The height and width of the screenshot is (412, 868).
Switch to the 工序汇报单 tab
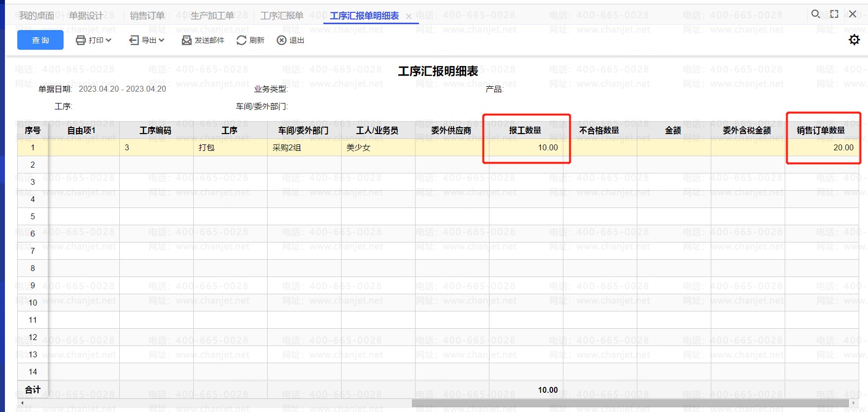[282, 16]
